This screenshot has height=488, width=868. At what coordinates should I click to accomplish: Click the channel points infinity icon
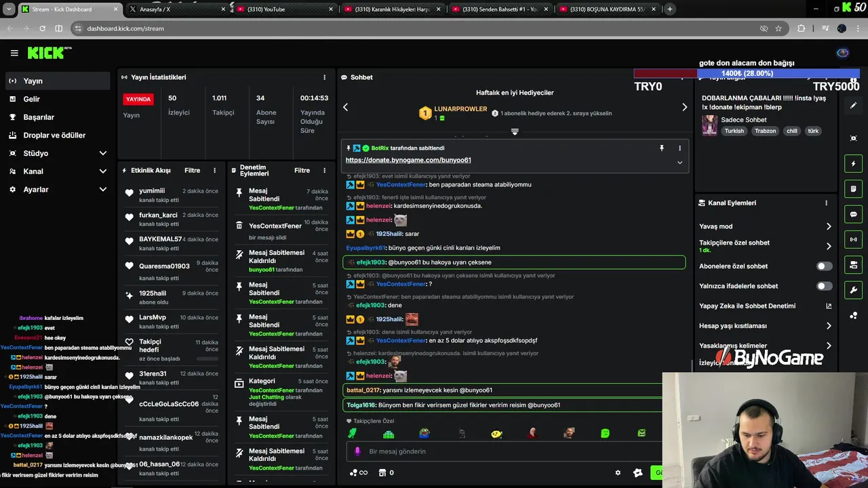coord(359,472)
